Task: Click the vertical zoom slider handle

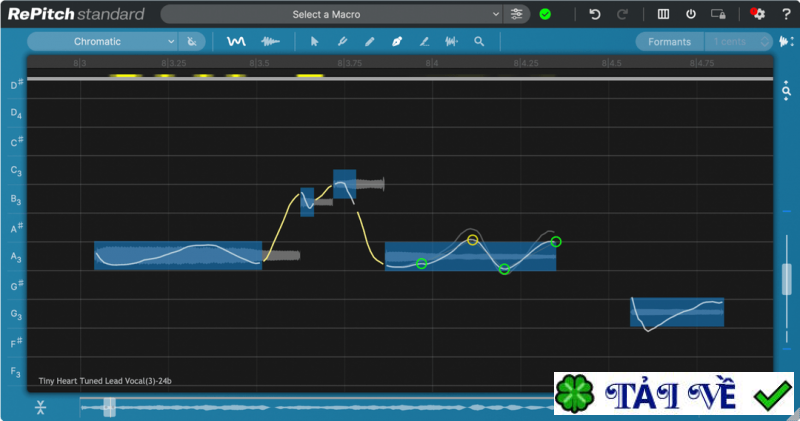Action: coord(786,279)
